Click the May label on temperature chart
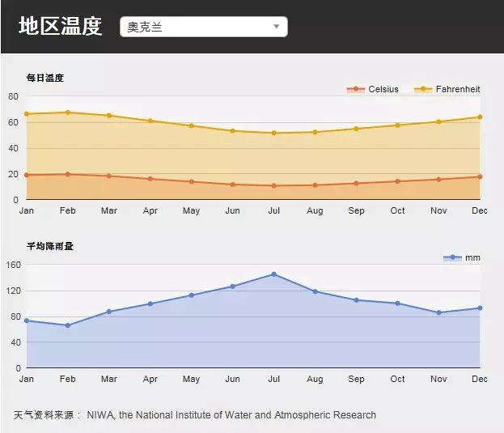The height and width of the screenshot is (433, 504). coord(191,211)
